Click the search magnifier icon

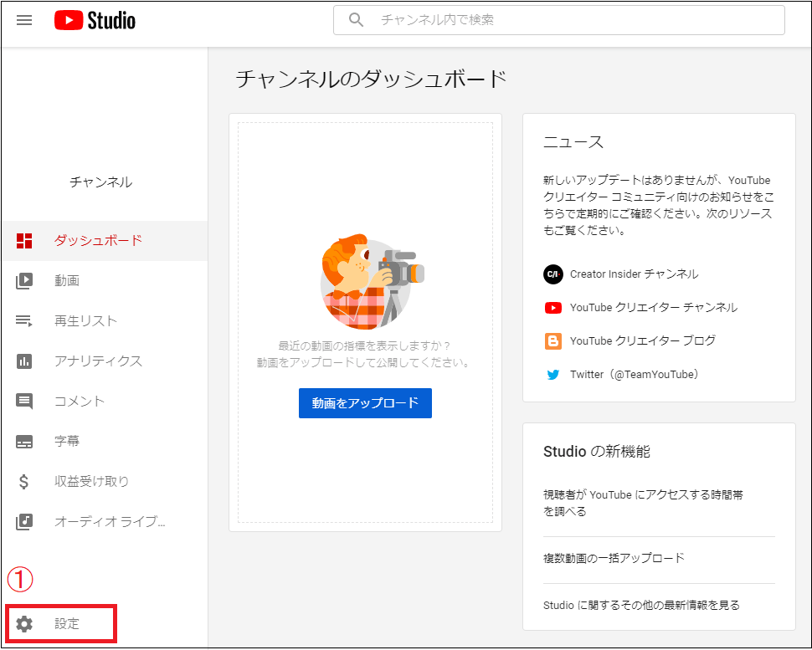pos(356,20)
